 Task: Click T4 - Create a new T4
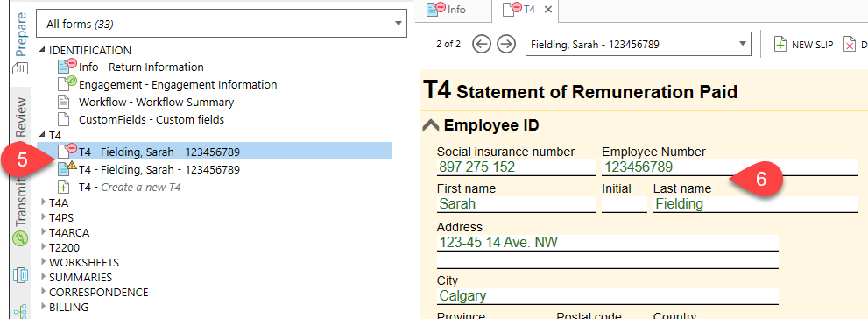coord(130,188)
